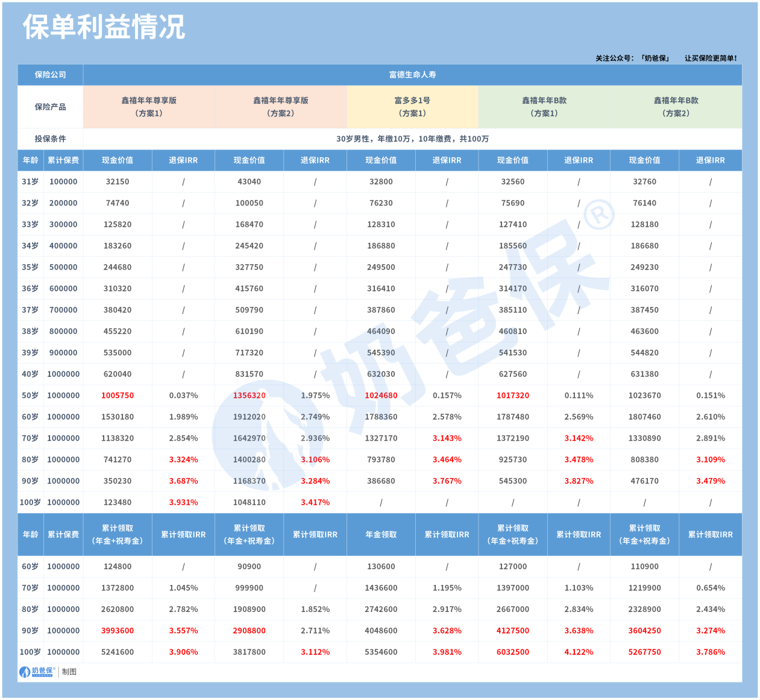This screenshot has height=700, width=760.
Task: Select the pink 鑫禧年年尊享版 (方案1) cell
Action: [149, 107]
